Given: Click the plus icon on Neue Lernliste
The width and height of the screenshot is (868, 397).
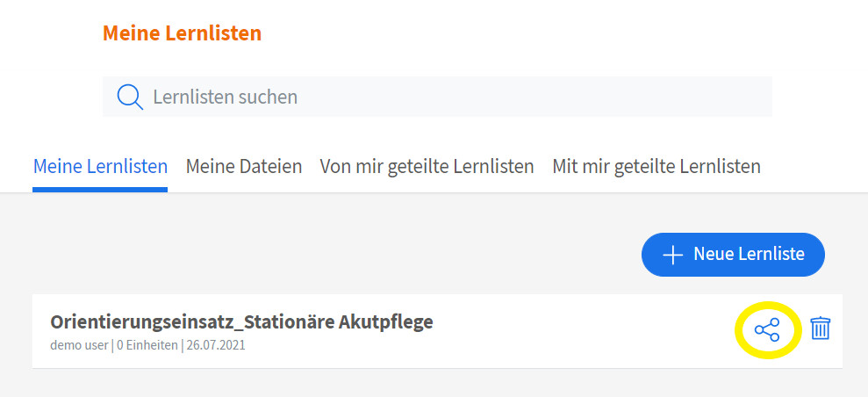Looking at the screenshot, I should [672, 255].
